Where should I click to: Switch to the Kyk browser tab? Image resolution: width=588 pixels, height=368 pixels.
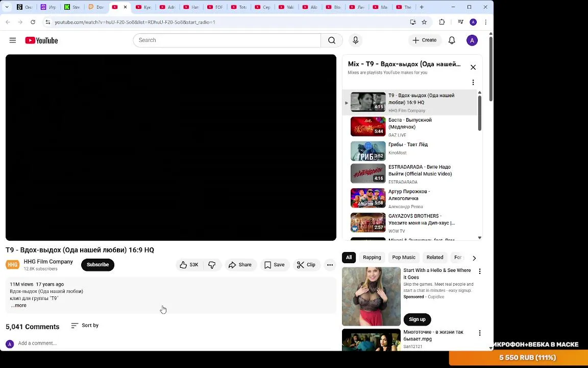pos(143,7)
